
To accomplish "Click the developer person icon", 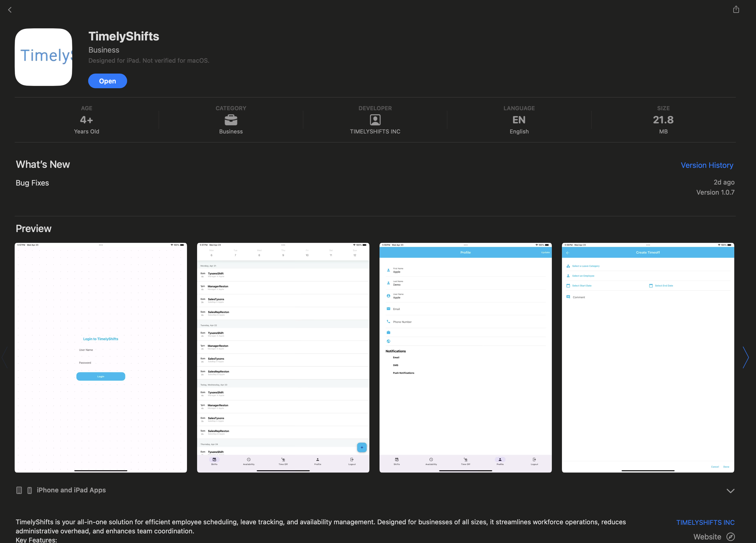I will coord(375,120).
